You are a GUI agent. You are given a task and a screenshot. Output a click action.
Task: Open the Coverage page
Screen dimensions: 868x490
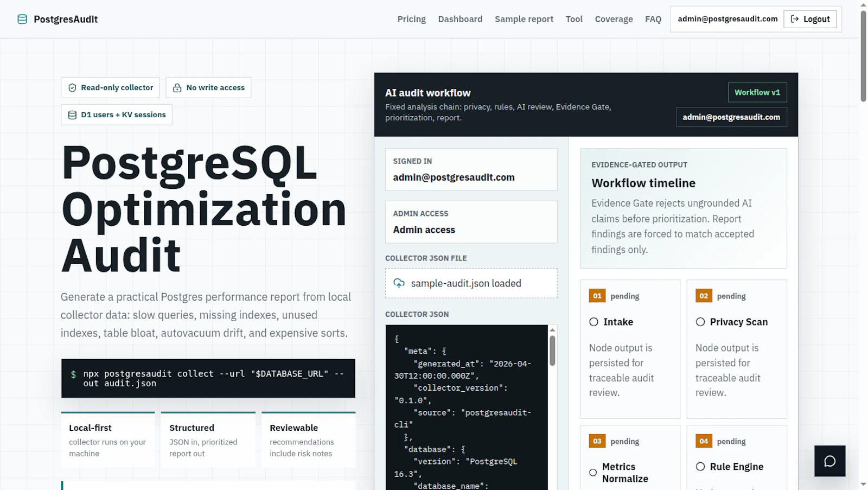tap(614, 19)
